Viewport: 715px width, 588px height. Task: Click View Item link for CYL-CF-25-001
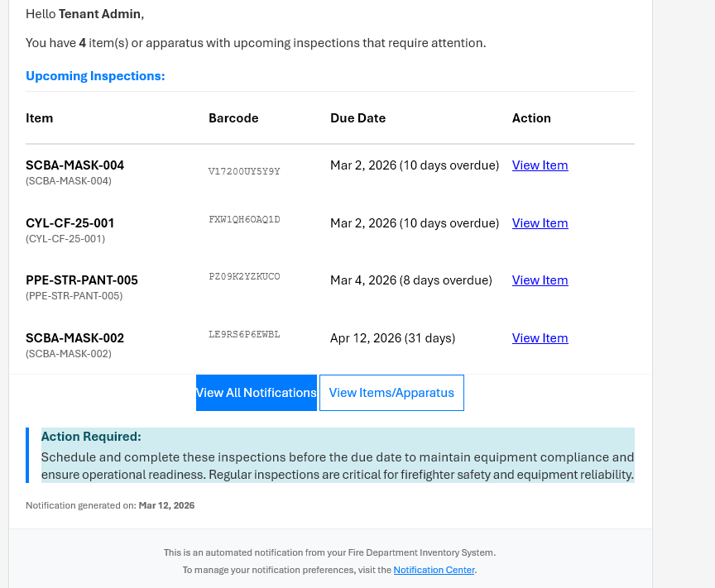pyautogui.click(x=540, y=222)
